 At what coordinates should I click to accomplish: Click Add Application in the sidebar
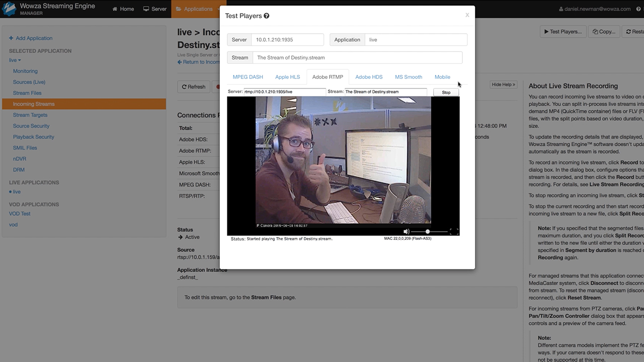(31, 38)
